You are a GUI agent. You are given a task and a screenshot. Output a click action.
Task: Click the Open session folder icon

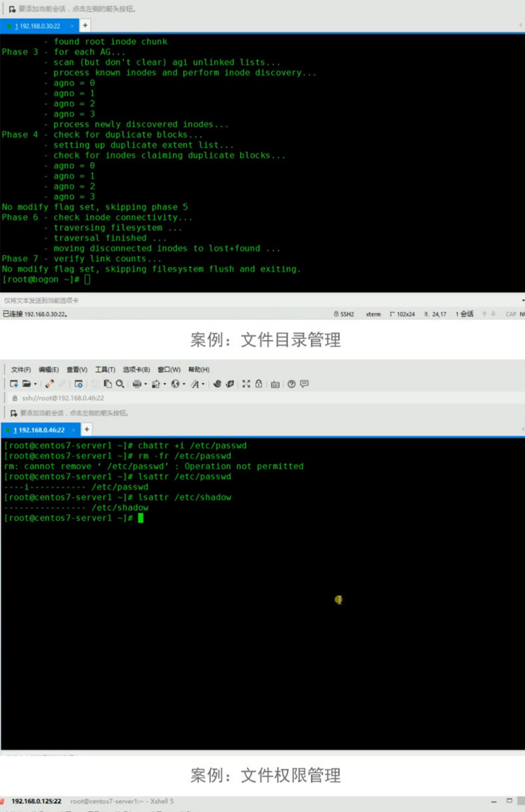point(26,384)
